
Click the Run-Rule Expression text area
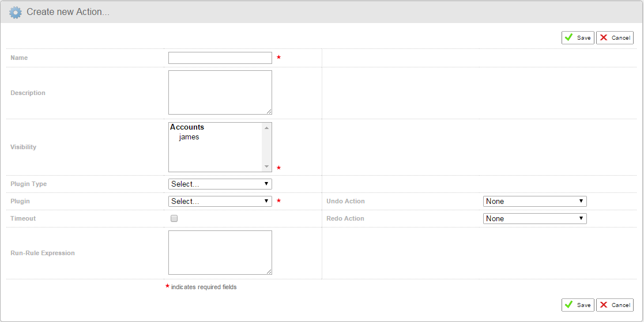[x=220, y=252]
